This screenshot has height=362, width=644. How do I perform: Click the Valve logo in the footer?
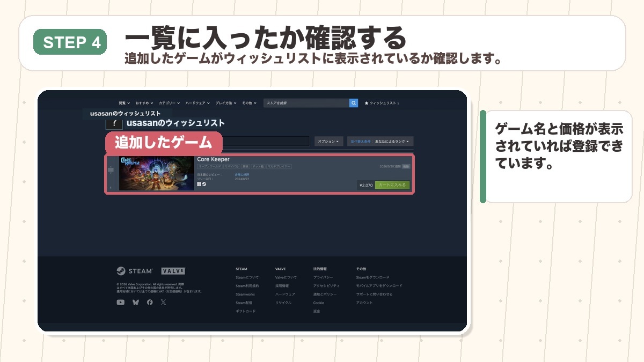pos(173,271)
